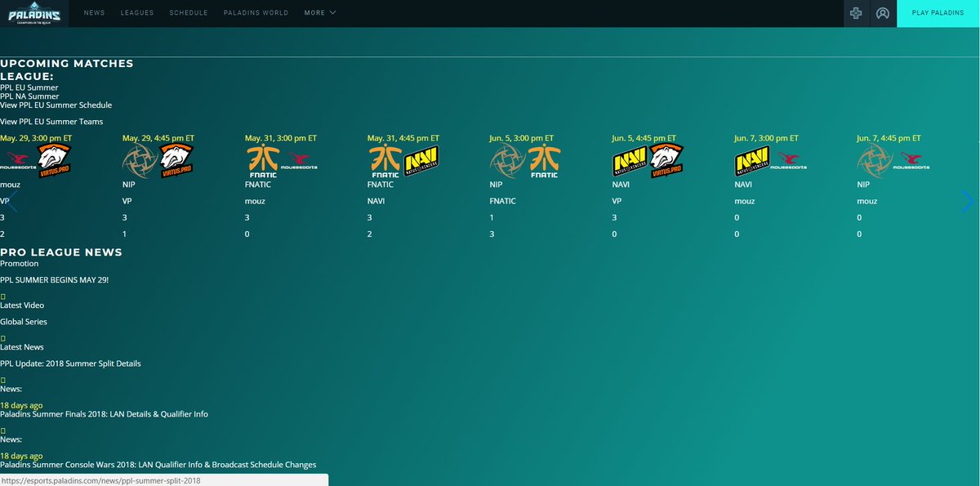Click the Upcoming Matches heading
The height and width of the screenshot is (486, 980).
point(67,63)
